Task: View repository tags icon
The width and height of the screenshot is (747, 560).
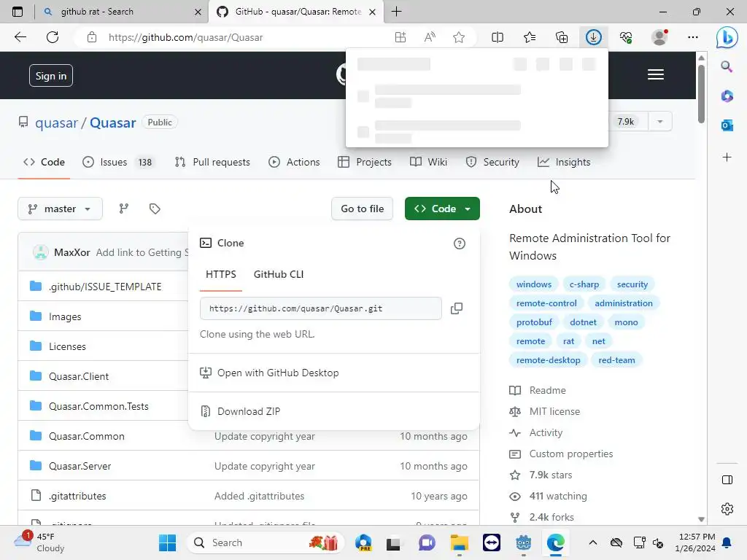Action: (155, 209)
